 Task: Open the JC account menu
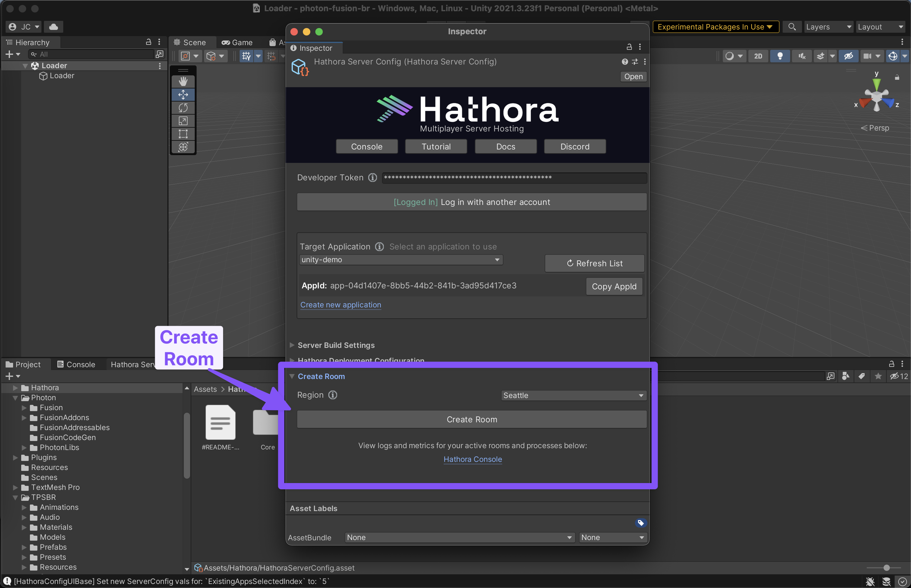(24, 27)
